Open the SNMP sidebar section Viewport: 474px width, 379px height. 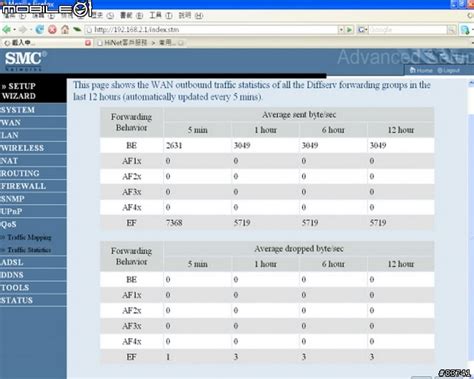click(33, 198)
